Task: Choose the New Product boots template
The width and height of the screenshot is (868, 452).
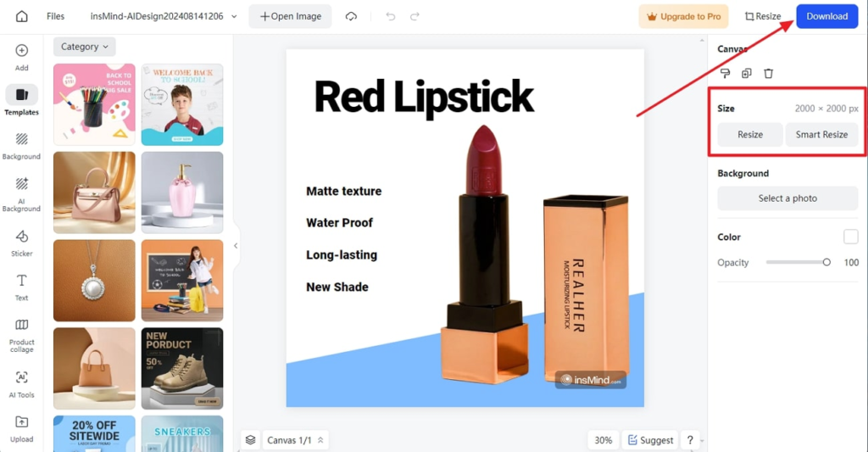Action: pyautogui.click(x=182, y=368)
